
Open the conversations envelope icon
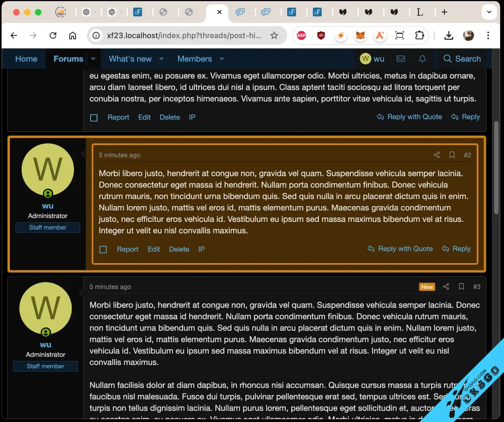tap(401, 59)
